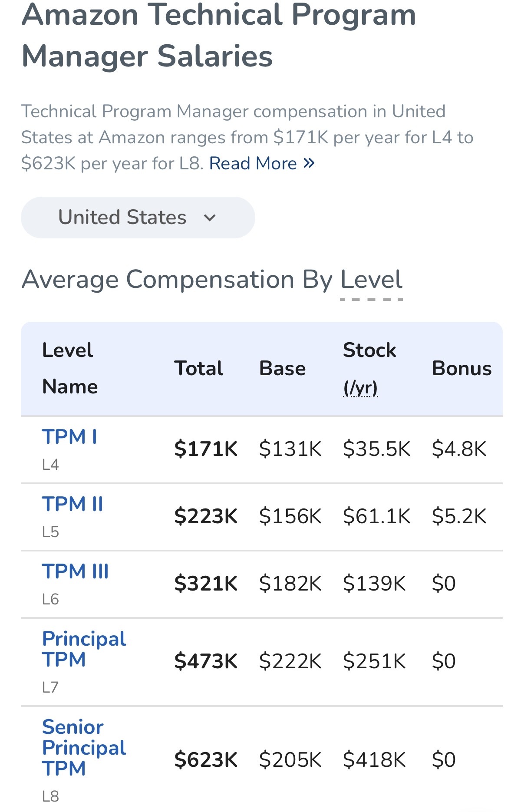Image resolution: width=511 pixels, height=812 pixels.
Task: Click the $171K total for L4
Action: click(x=206, y=449)
